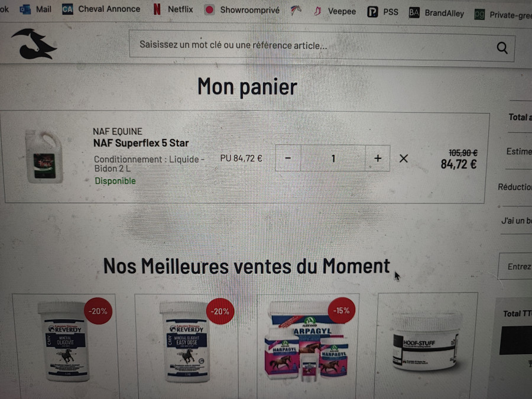Open the NAF Superflex 5 Star link
The width and height of the screenshot is (532, 399).
pos(141,143)
